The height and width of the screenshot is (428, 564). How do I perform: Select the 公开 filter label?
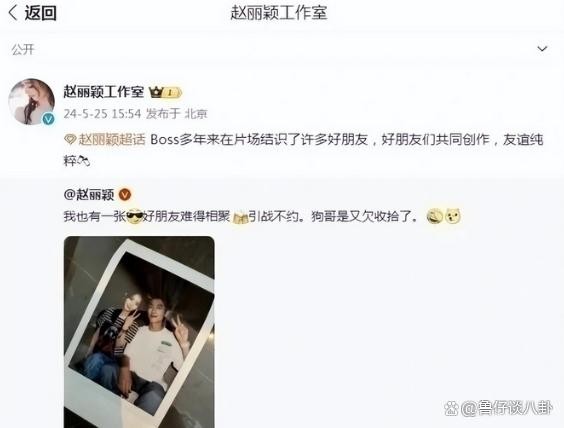click(23, 49)
